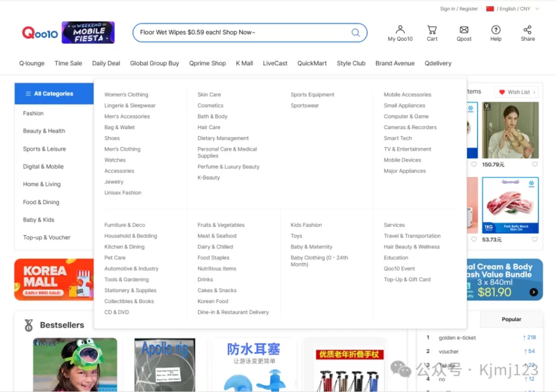Open Perfume & Luxury Beauty link

click(229, 167)
